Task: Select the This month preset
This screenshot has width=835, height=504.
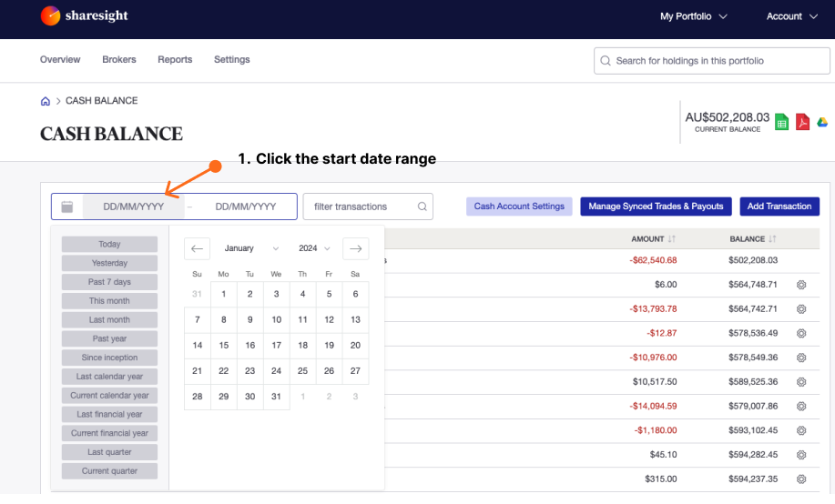Action: coord(109,301)
